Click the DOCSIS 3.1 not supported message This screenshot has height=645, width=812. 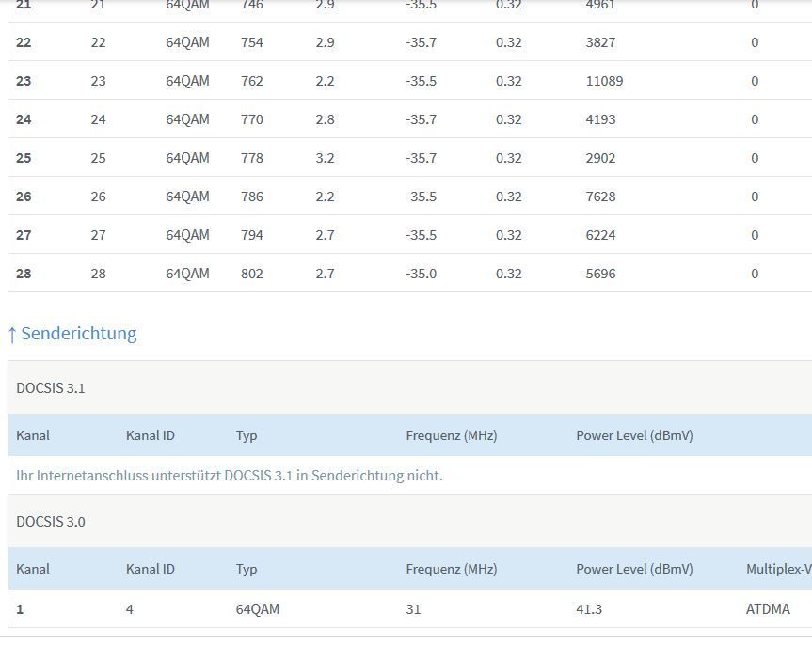click(x=230, y=475)
